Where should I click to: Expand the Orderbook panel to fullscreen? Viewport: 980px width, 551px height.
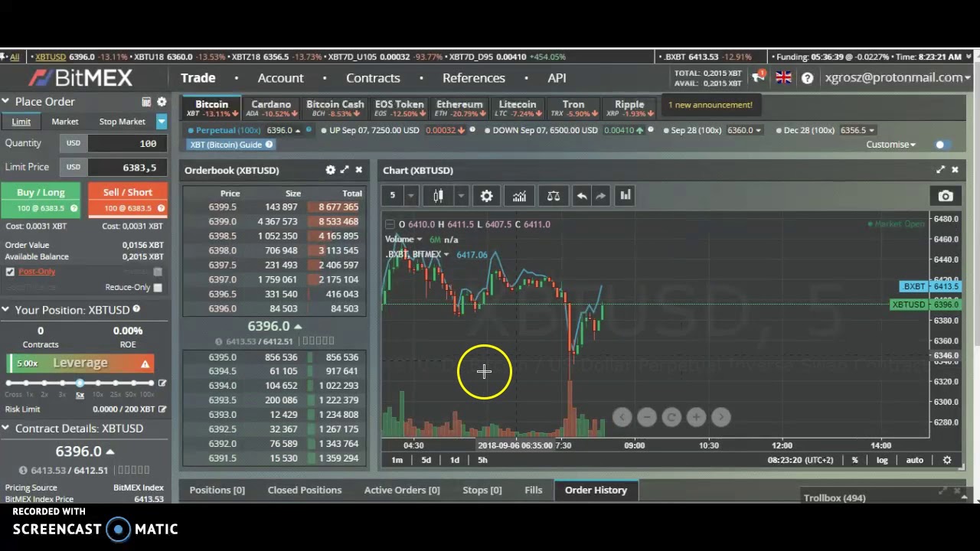(345, 170)
